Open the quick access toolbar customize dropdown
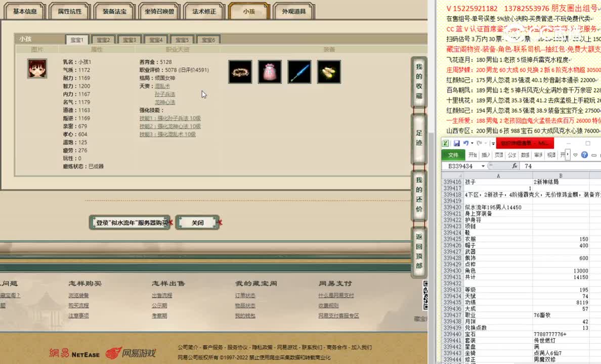The image size is (601, 364). tap(493, 143)
